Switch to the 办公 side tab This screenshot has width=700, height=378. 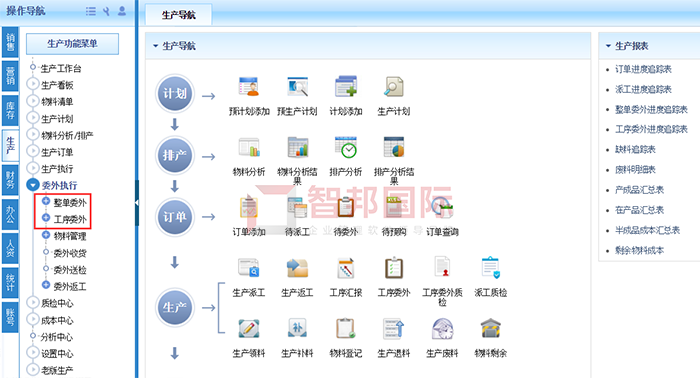point(10,214)
